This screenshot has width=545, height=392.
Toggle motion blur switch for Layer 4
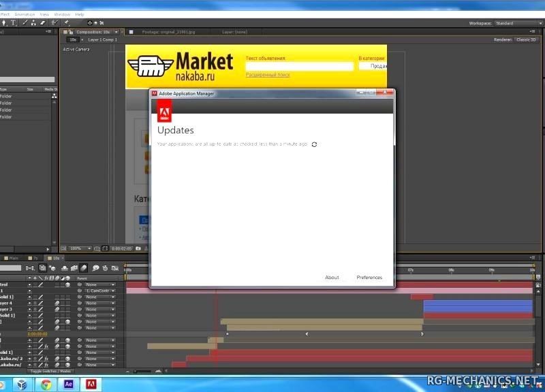pos(57,303)
